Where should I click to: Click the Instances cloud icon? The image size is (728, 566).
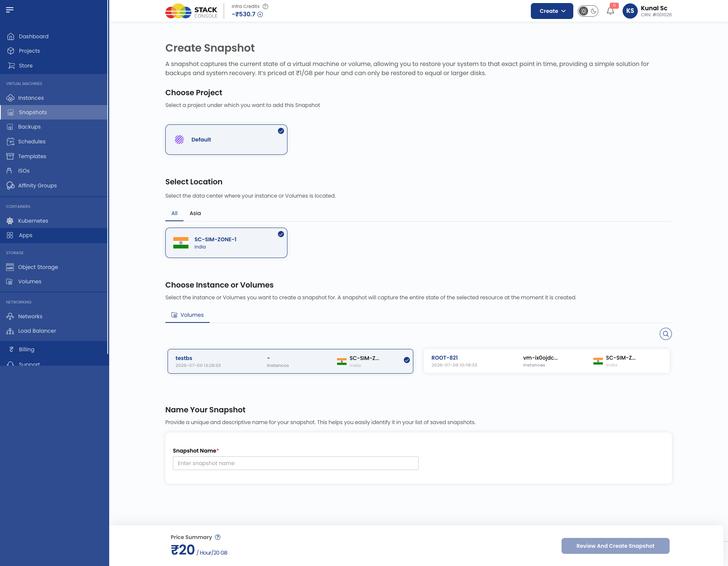[x=10, y=98]
